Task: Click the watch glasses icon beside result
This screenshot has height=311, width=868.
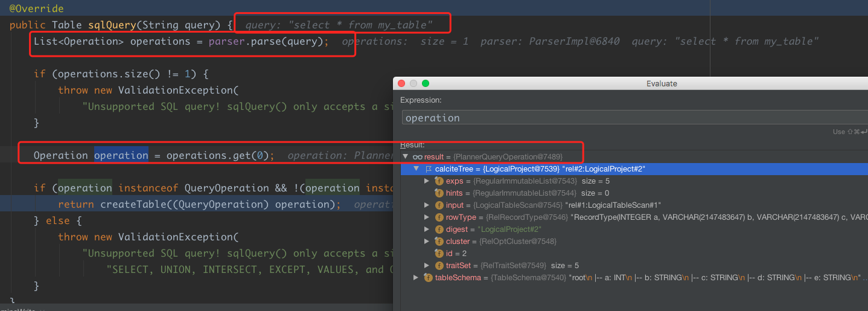Action: [x=418, y=157]
